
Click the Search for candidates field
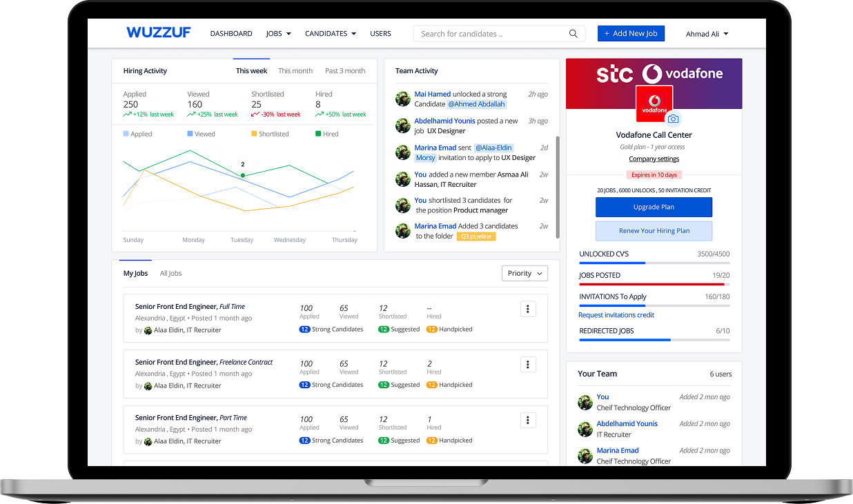click(499, 34)
